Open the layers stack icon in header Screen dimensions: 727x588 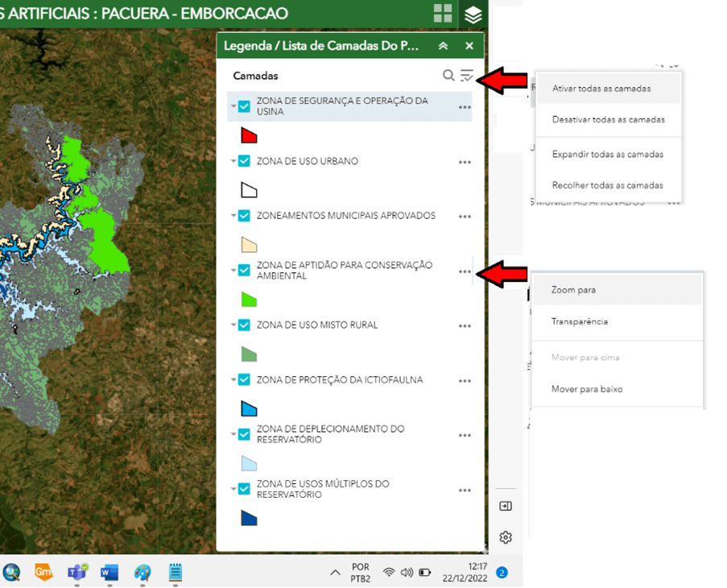coord(473,14)
